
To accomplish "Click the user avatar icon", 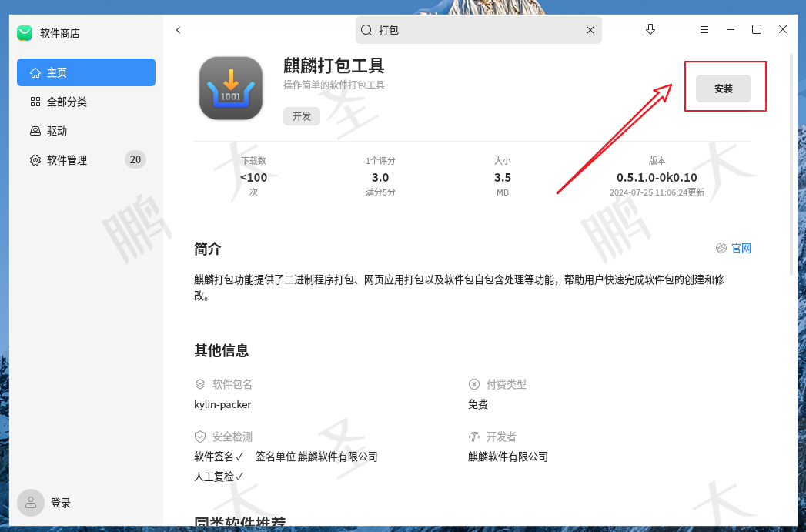I will click(31, 502).
